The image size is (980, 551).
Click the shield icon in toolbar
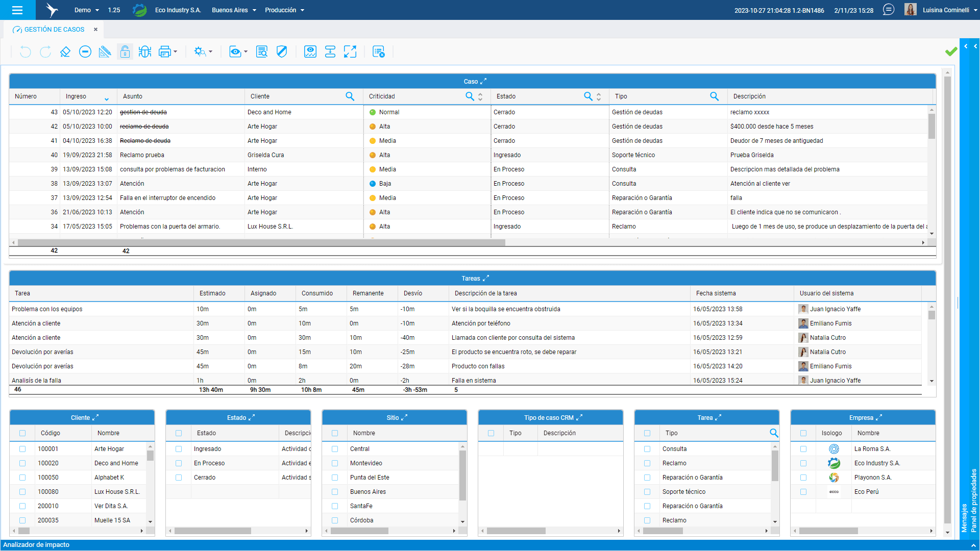(x=282, y=52)
